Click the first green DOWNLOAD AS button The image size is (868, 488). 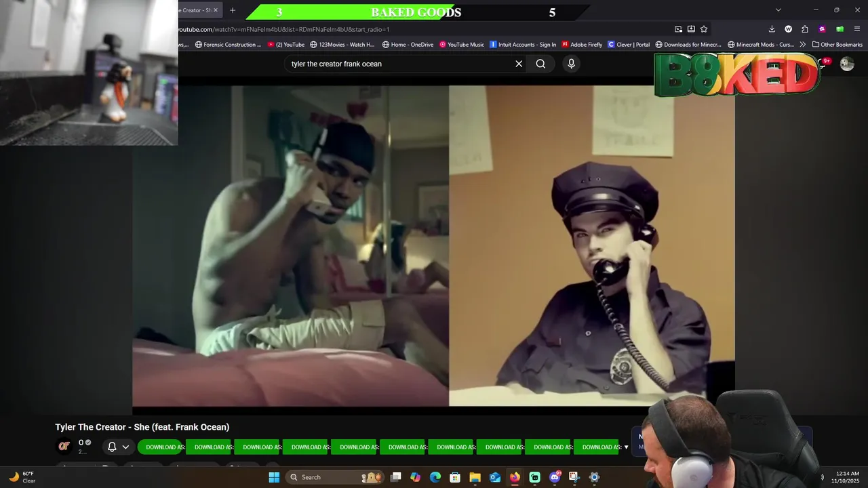pos(161,447)
